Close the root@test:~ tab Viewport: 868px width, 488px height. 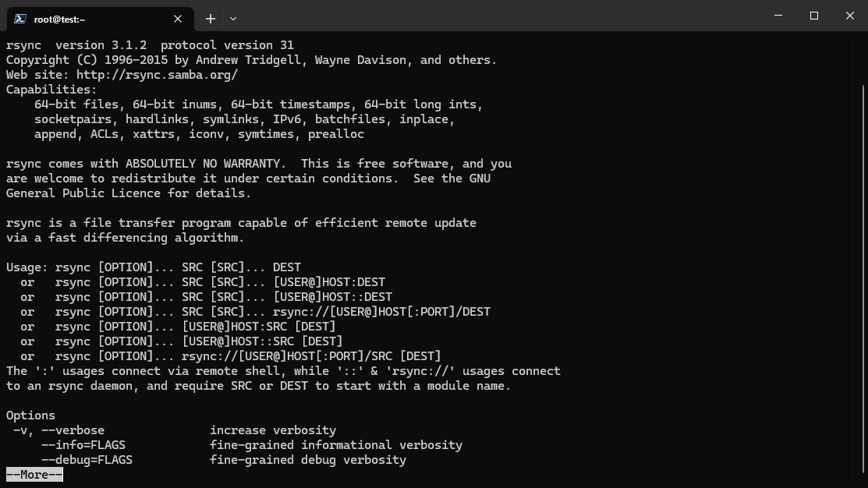(x=178, y=19)
